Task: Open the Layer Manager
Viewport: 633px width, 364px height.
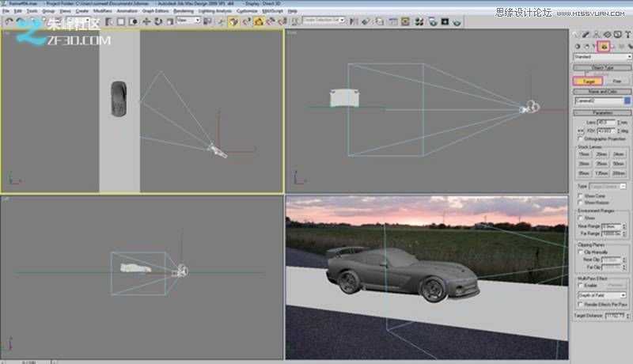Action: pyautogui.click(x=380, y=21)
